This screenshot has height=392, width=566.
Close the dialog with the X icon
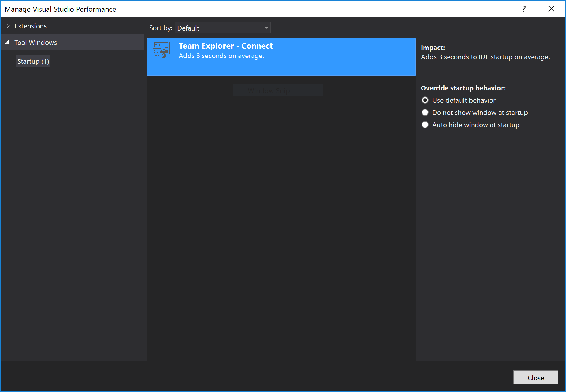click(551, 9)
